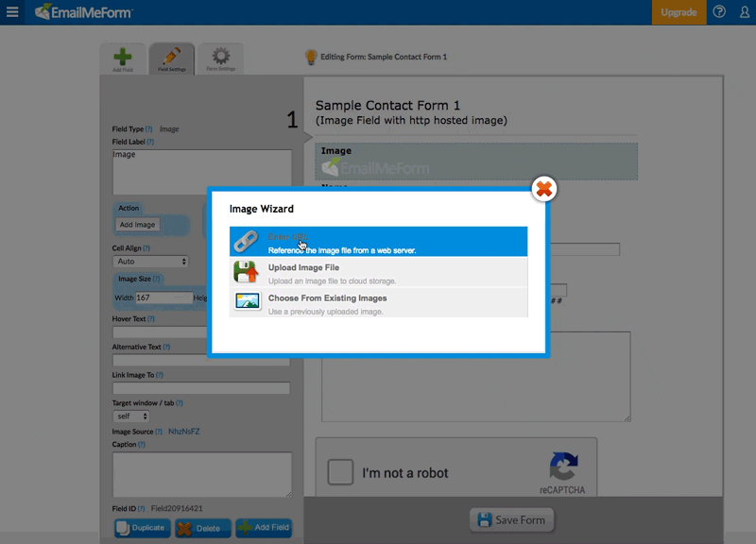
Task: Open the Cell Align dropdown
Action: (149, 262)
